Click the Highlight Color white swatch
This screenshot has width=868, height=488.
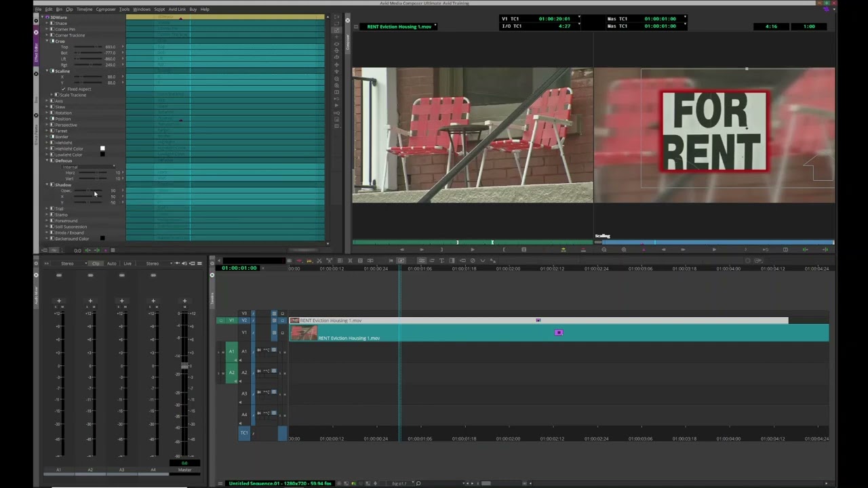102,148
